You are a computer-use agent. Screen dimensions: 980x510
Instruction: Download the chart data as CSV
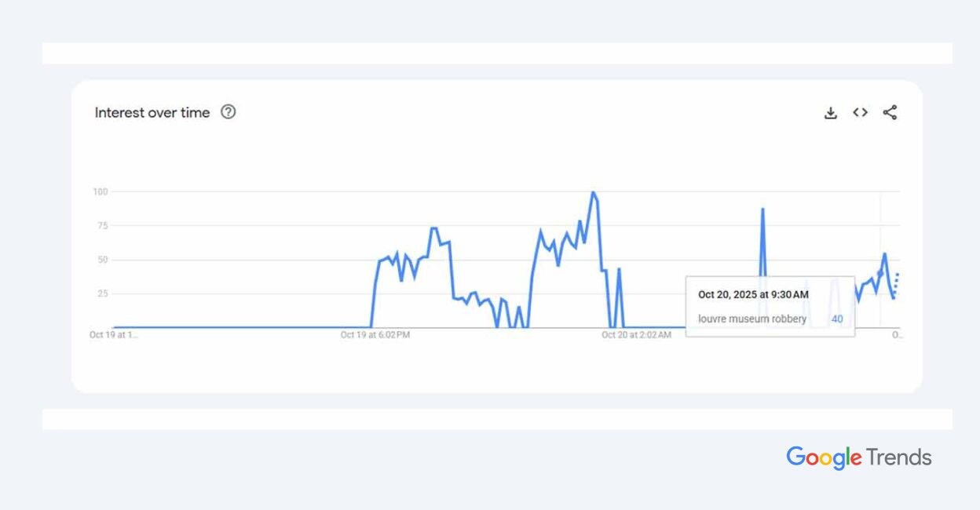(831, 113)
